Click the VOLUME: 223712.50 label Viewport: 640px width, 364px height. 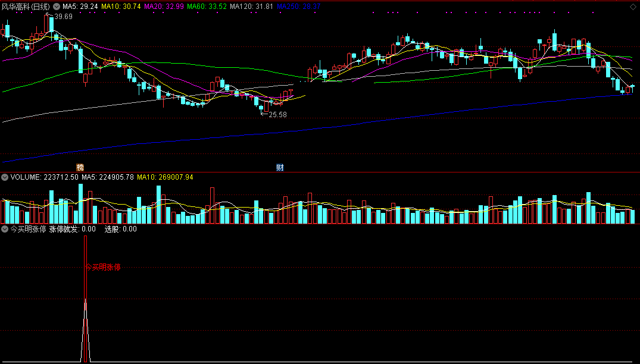pyautogui.click(x=45, y=177)
